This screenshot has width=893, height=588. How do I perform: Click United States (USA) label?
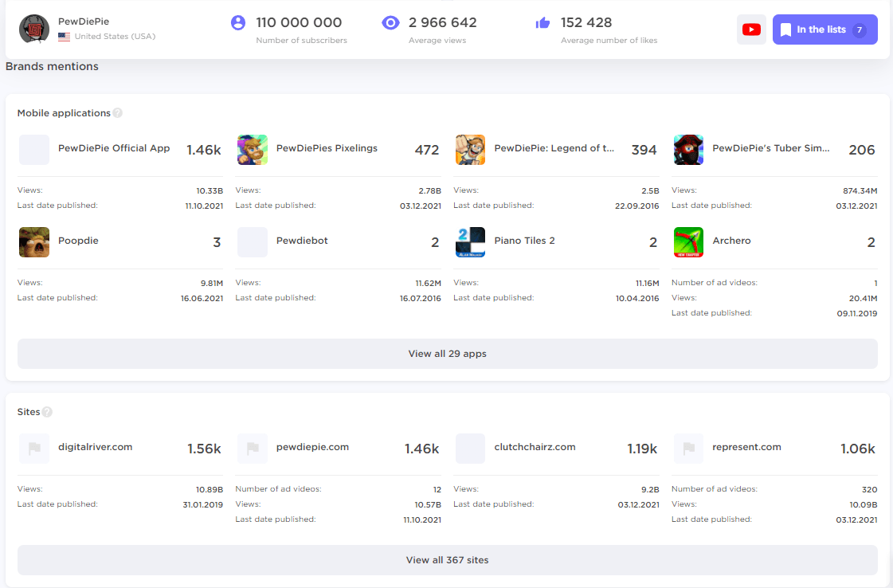click(115, 37)
